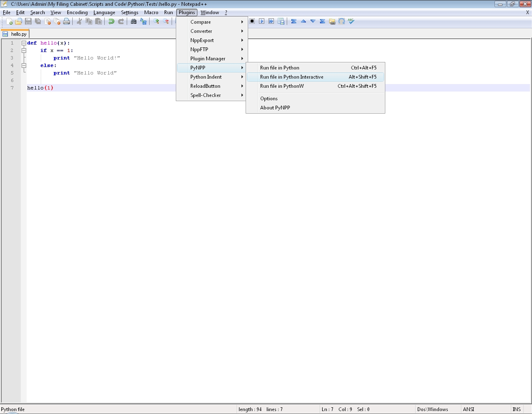Click the Copy toolbar icon
Image resolution: width=532 pixels, height=414 pixels.
(89, 21)
